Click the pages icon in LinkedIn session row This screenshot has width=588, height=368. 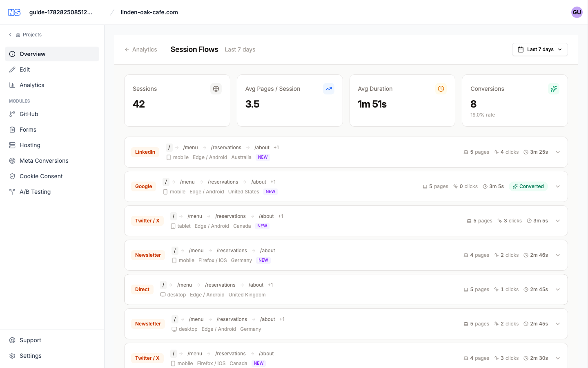pos(466,152)
